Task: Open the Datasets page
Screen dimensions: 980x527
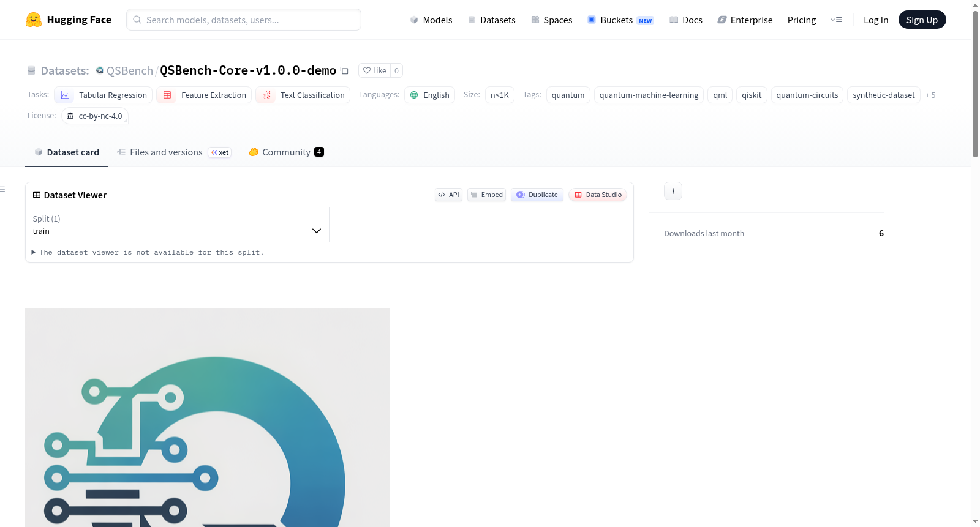Action: click(491, 20)
